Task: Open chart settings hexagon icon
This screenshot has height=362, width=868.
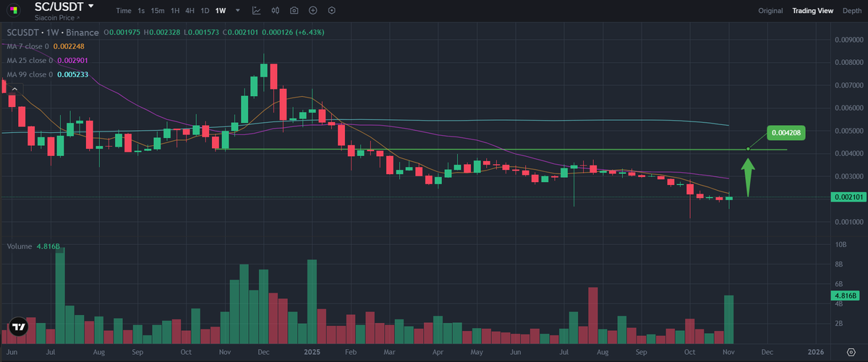Action: pyautogui.click(x=331, y=11)
